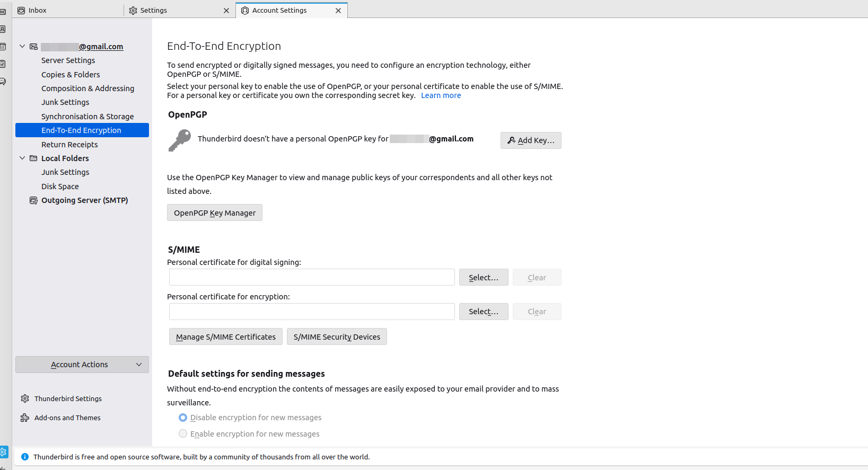Viewport: 868px width, 470px height.
Task: Close the Account Settings tab
Action: [x=338, y=11]
